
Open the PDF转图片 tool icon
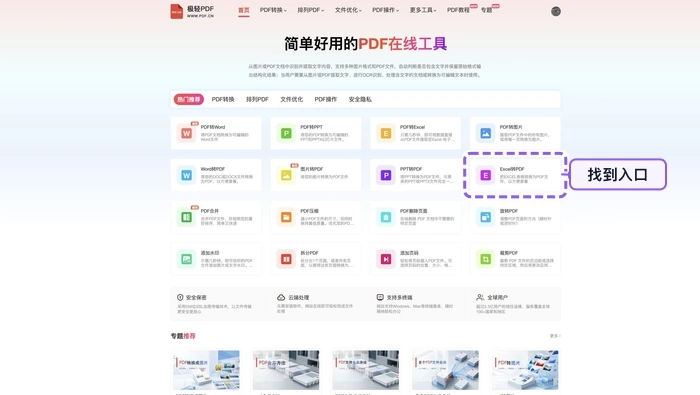(485, 133)
